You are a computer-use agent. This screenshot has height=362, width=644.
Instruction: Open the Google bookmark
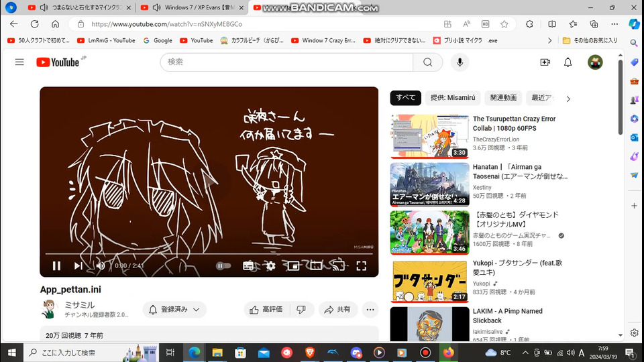tap(158, 41)
